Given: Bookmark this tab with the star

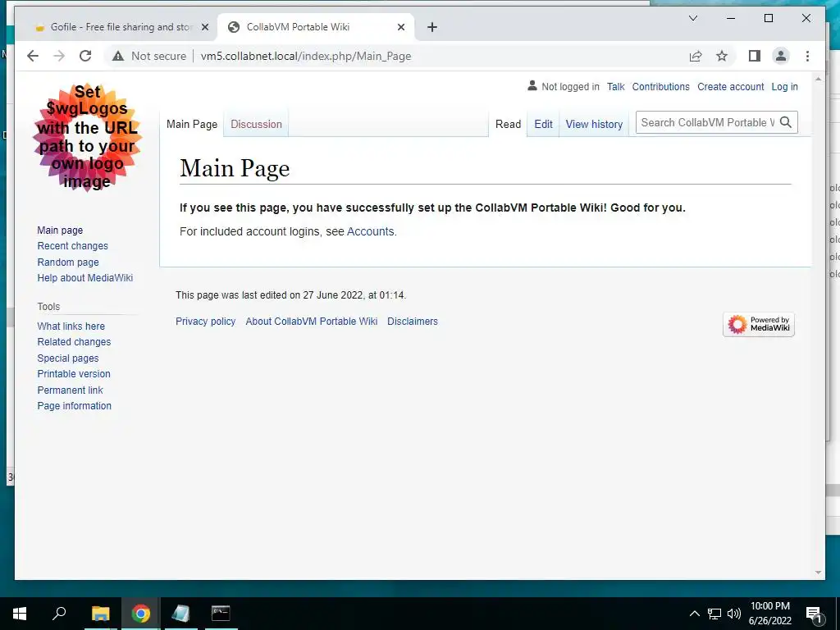Looking at the screenshot, I should (x=722, y=56).
